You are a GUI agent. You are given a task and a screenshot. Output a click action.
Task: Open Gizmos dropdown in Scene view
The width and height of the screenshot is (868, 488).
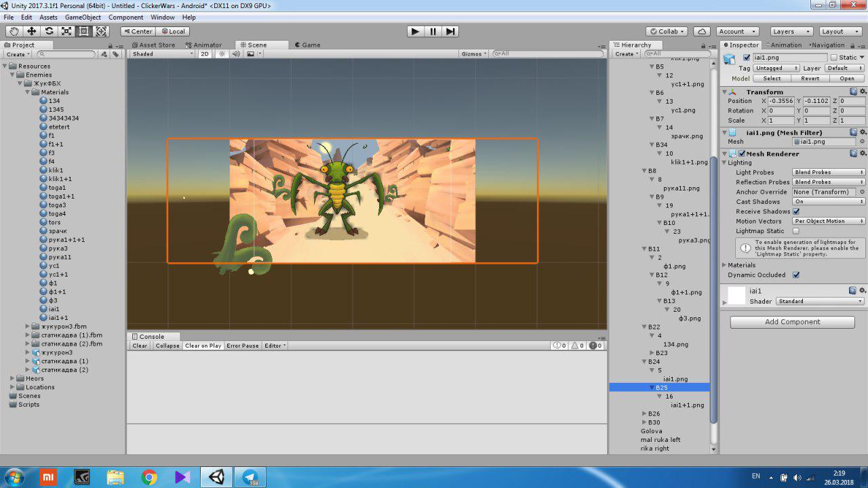(473, 54)
